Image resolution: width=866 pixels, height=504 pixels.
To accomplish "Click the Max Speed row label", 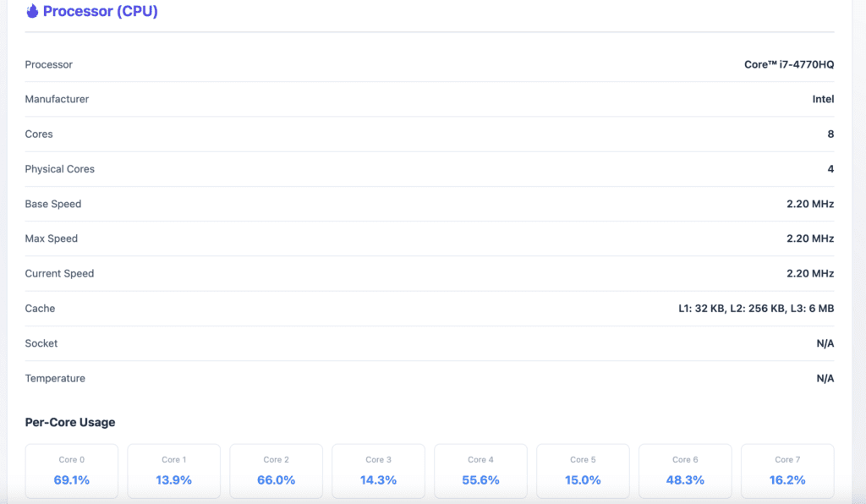I will tap(51, 238).
